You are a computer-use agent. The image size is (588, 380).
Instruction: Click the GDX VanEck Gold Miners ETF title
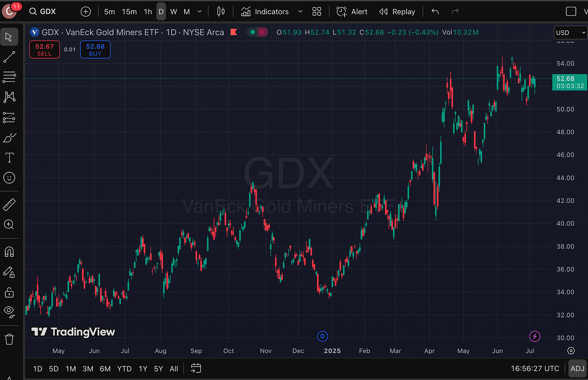(x=133, y=32)
